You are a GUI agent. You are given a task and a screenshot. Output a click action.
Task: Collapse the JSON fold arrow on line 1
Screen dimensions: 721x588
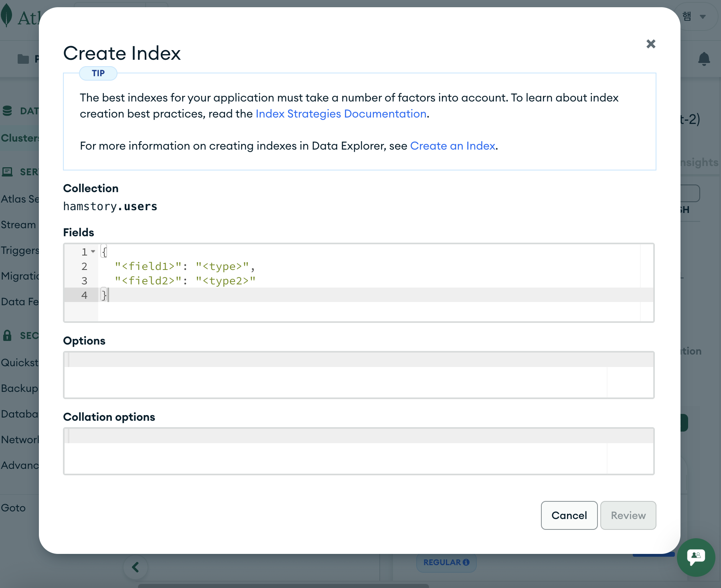point(93,251)
